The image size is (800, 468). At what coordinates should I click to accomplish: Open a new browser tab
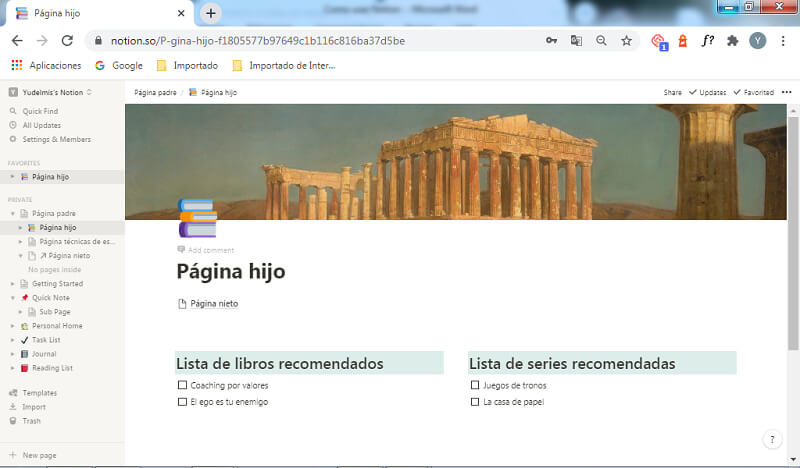211,13
